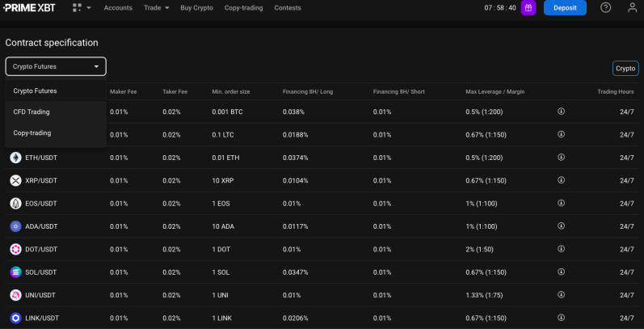Open the apps grid menu icon

tap(77, 7)
